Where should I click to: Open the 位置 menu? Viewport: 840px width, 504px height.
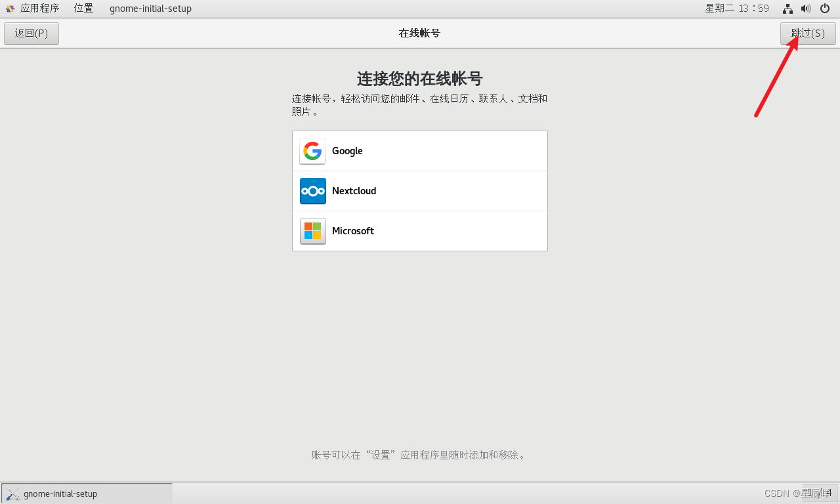click(x=83, y=9)
